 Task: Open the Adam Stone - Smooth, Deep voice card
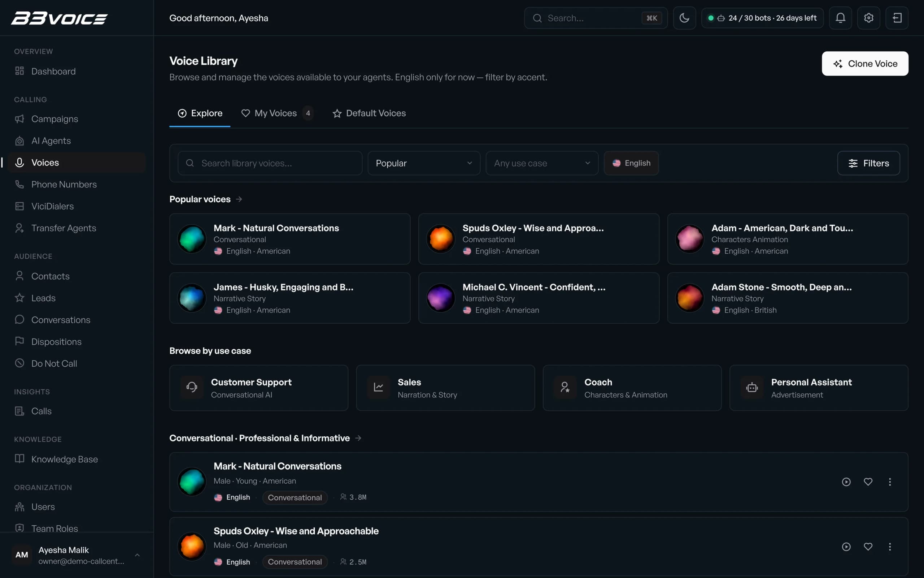click(x=787, y=298)
